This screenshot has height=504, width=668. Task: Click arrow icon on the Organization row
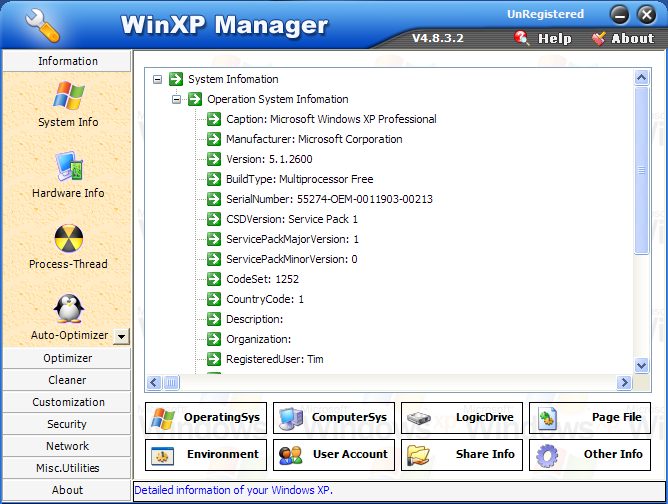pos(214,339)
